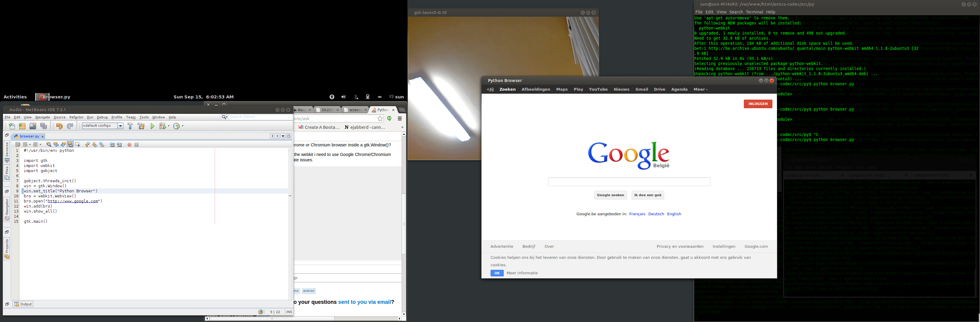Start macro recording with red circle icon

pos(129,145)
